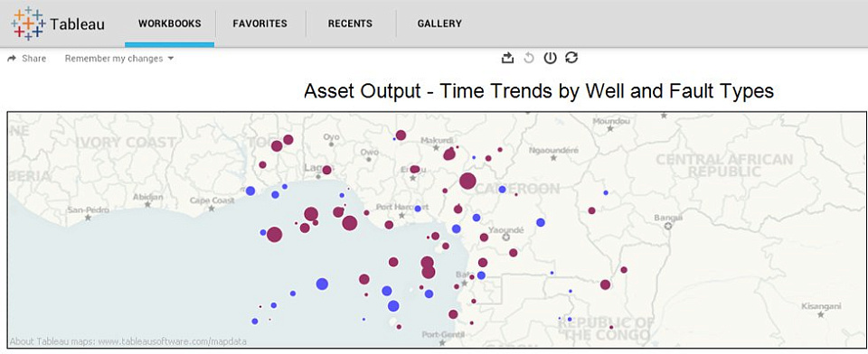
Task: Click the Share link text
Action: pos(33,59)
